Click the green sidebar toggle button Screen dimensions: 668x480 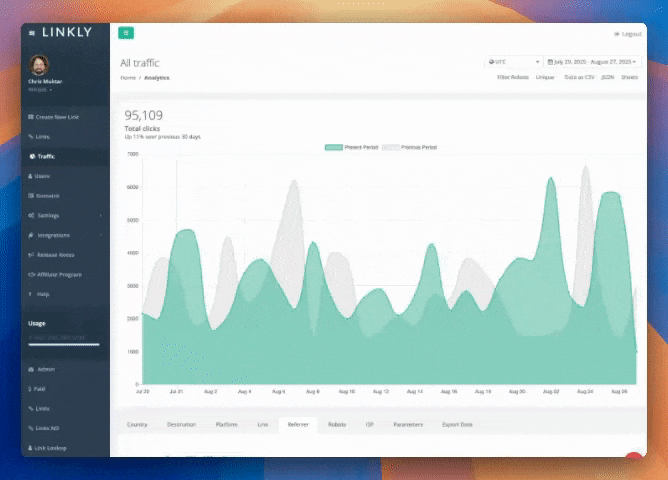(126, 33)
